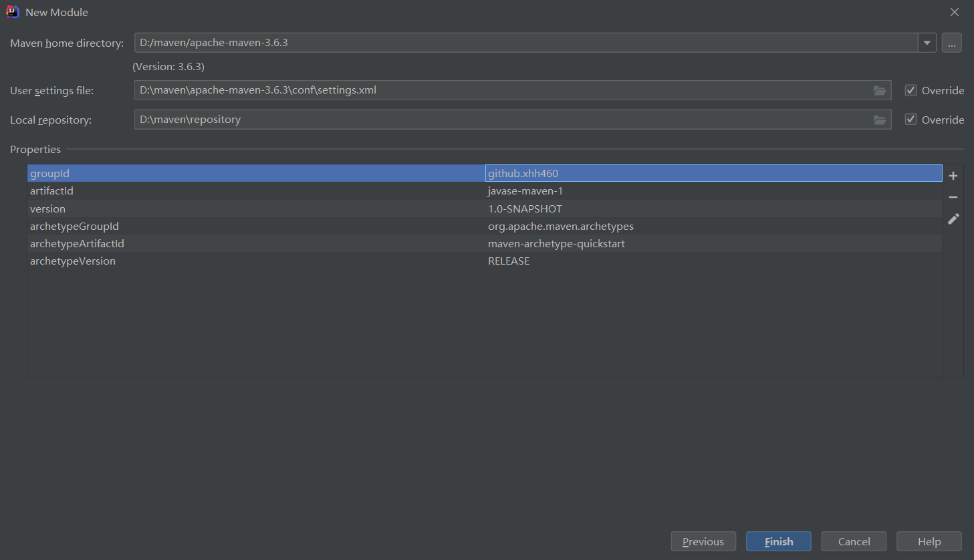Select the version property row
Image resolution: width=974 pixels, height=560 pixels.
[485, 208]
